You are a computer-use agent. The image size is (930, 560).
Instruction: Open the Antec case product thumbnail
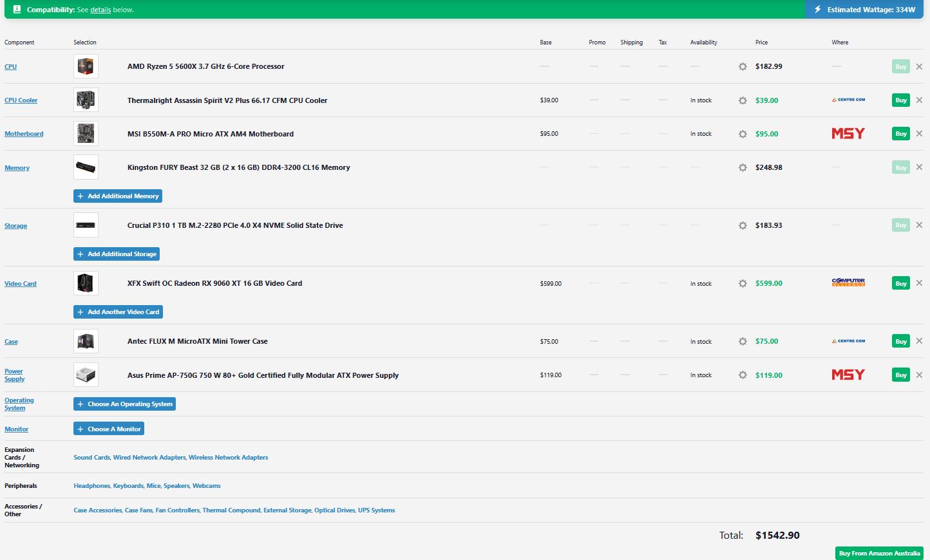[86, 341]
